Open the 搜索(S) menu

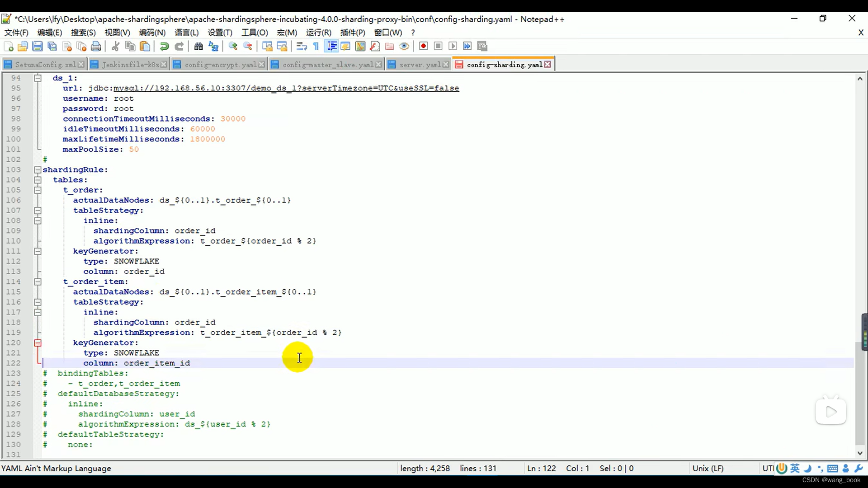pos(83,33)
